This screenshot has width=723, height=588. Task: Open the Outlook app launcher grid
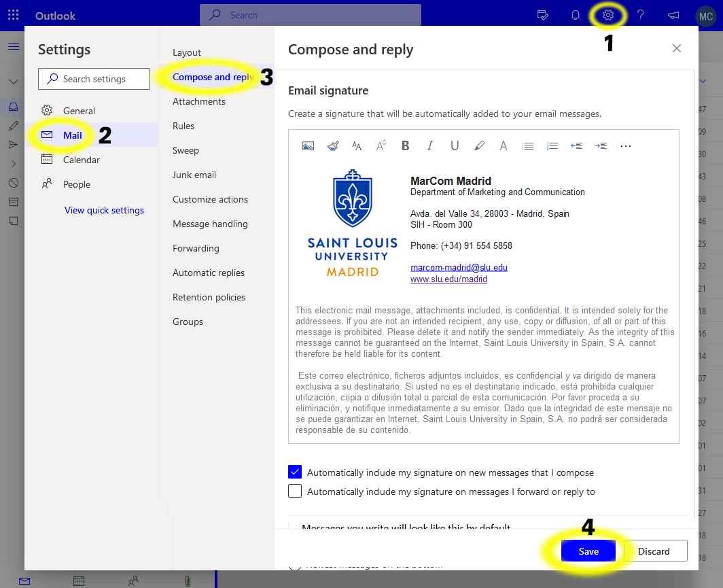[13, 15]
